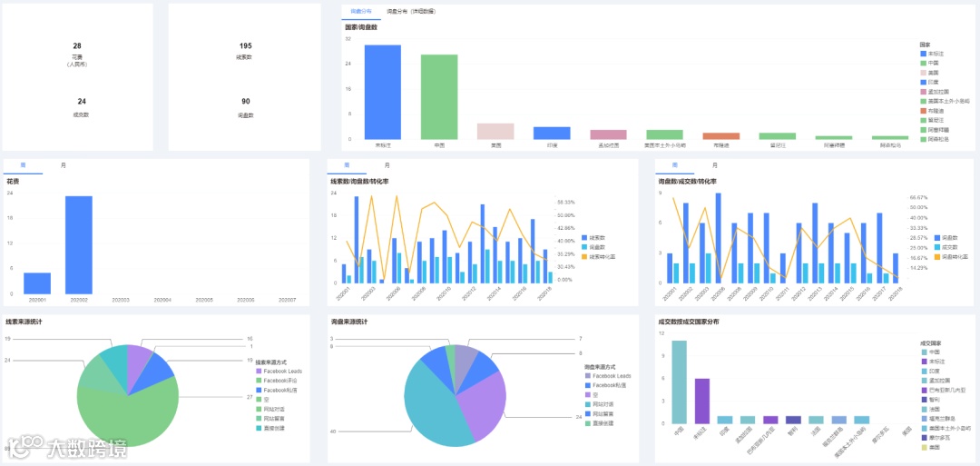Click the orange 布隆迪 legend swatch

point(923,111)
